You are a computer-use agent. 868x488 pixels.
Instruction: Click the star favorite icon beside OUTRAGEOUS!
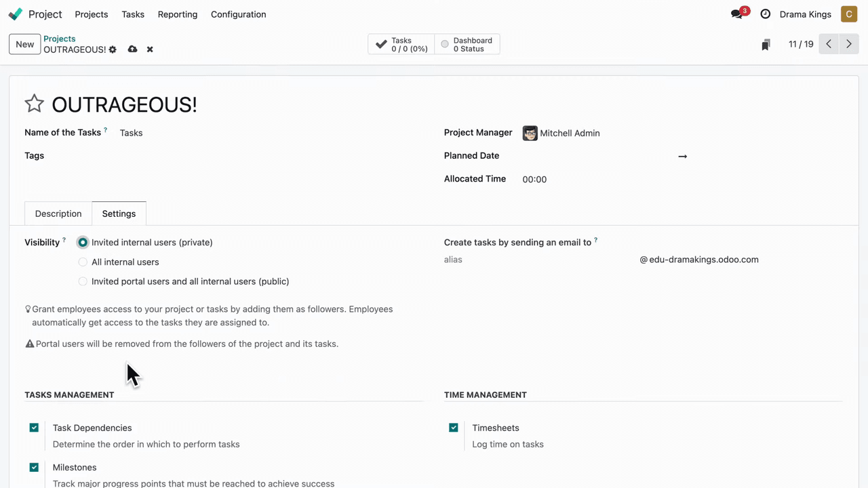click(x=34, y=104)
